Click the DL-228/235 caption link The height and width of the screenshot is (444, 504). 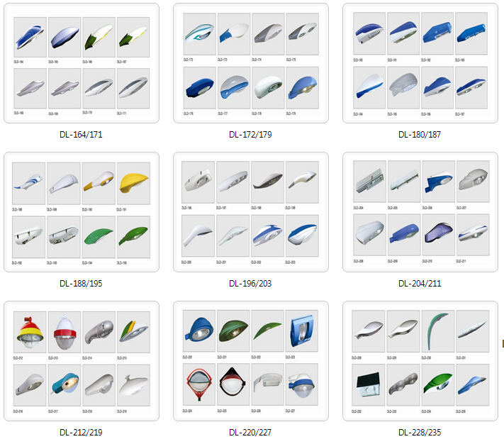[x=420, y=432]
